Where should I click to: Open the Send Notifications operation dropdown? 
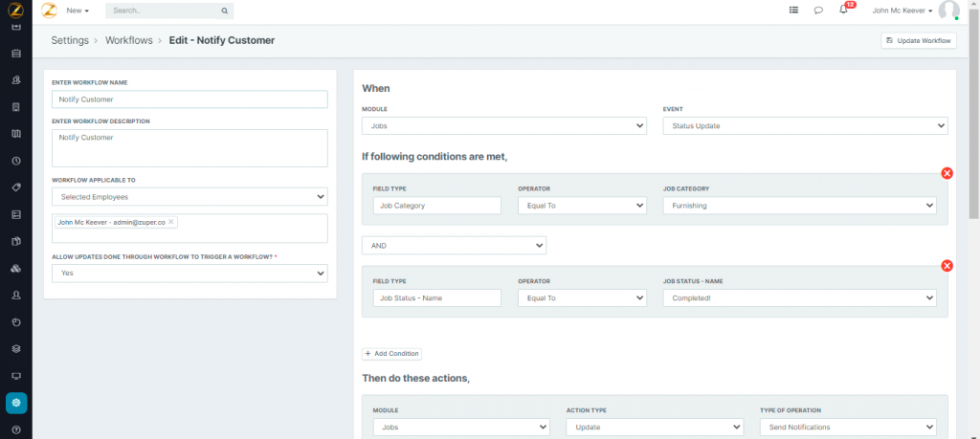tap(848, 428)
